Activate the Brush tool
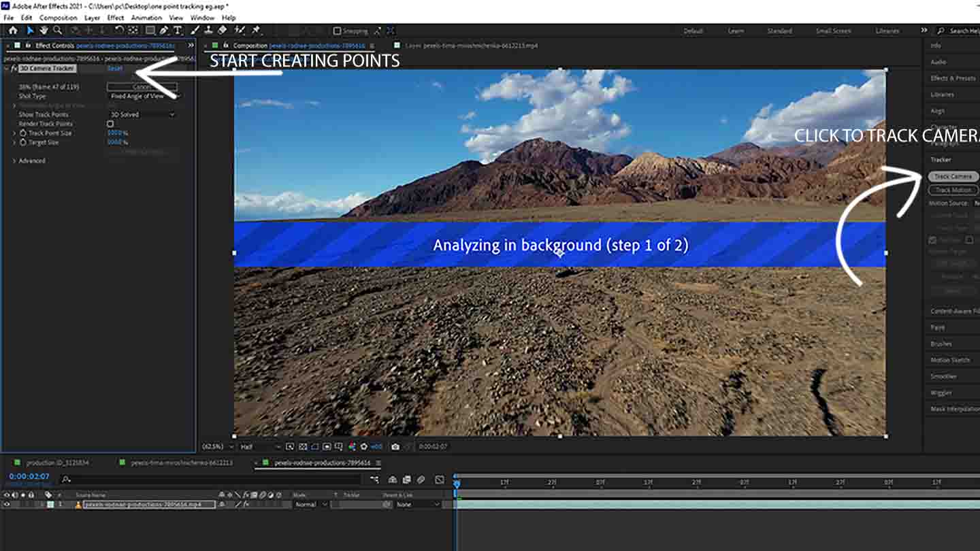 [193, 30]
